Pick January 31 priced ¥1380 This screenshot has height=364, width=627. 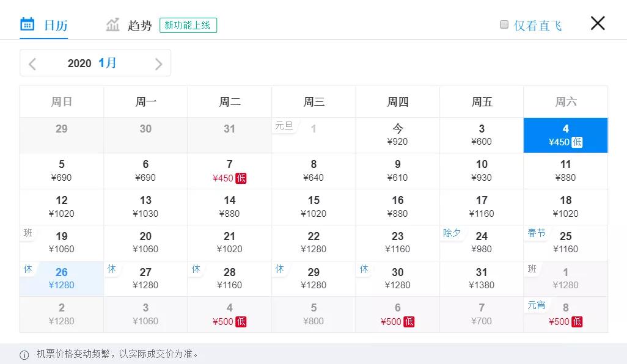[x=482, y=278]
